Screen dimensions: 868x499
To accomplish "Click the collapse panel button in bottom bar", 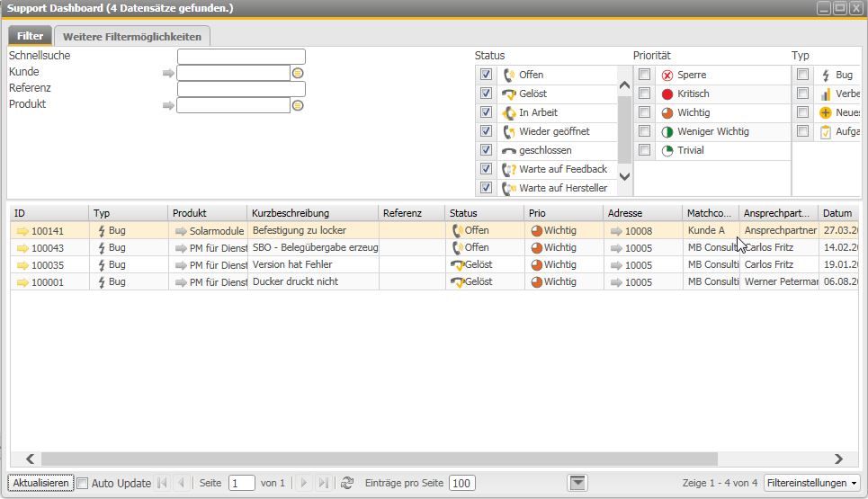I will coord(577,484).
